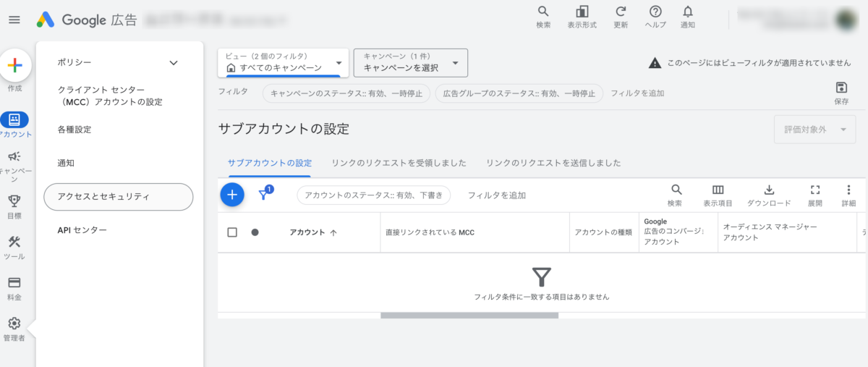The height and width of the screenshot is (367, 868).
Task: Open the ヘルプ help icon
Action: point(655,12)
